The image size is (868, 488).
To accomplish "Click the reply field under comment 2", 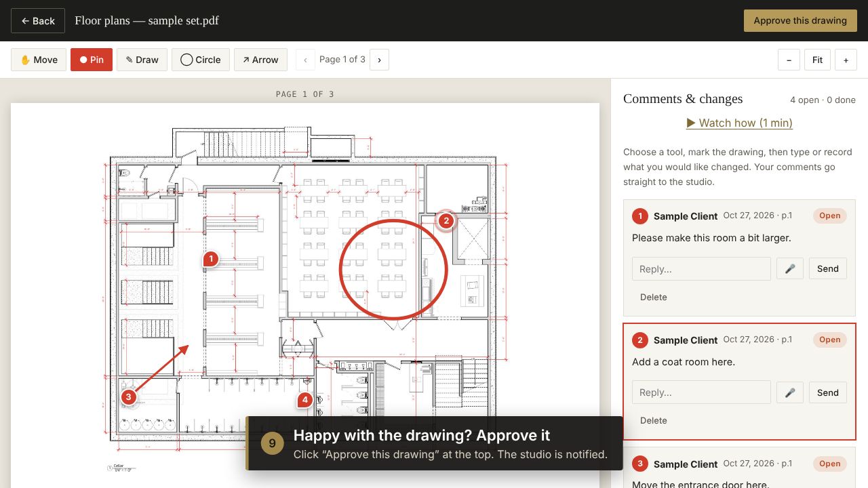I will 701,392.
